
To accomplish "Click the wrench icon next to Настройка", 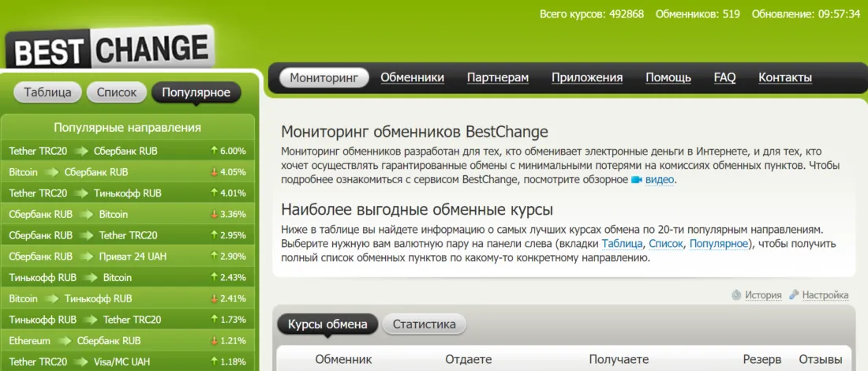I will [794, 295].
